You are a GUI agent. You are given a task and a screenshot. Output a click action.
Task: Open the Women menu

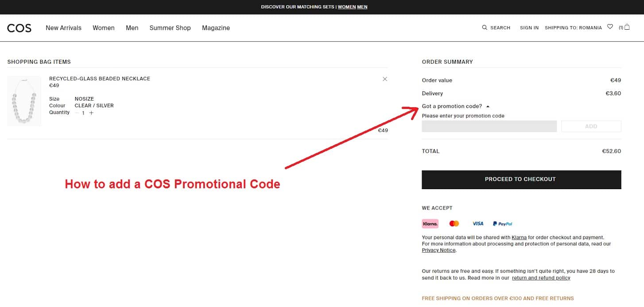(103, 27)
